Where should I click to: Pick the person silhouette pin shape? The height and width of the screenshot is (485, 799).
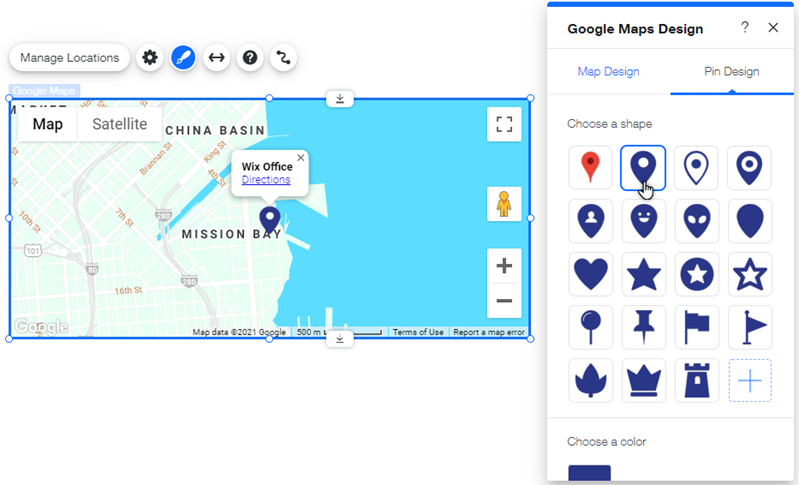[590, 221]
